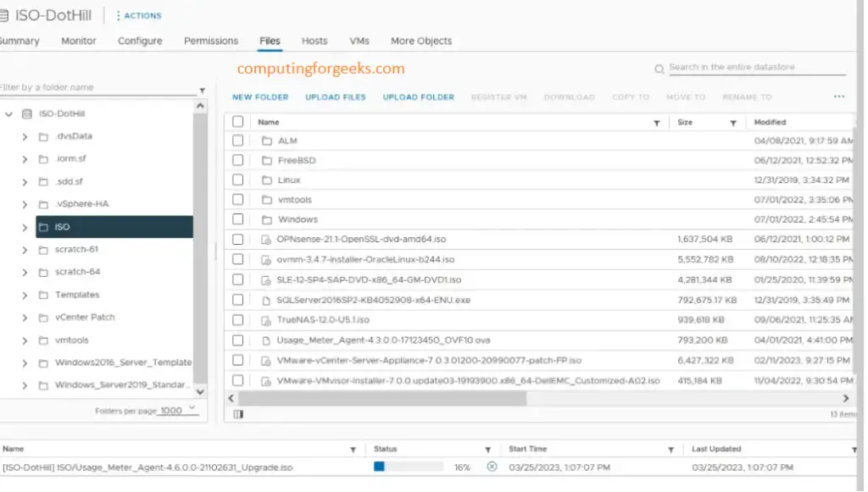Switch to the Monitor tab
The image size is (868, 492).
79,41
